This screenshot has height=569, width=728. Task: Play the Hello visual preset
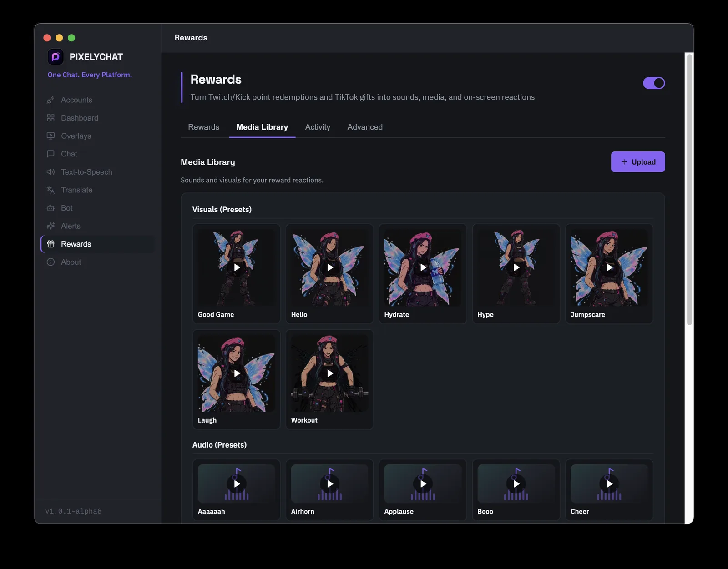click(x=330, y=267)
